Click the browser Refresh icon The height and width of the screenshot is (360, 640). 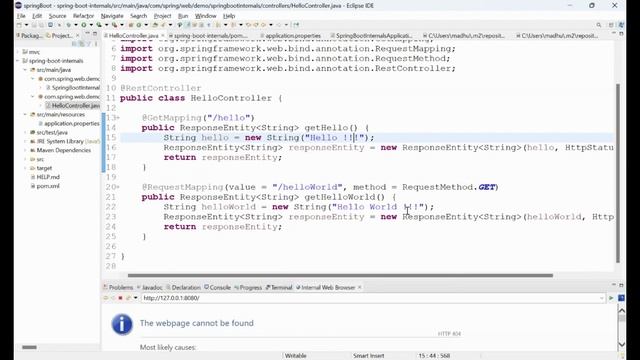[129, 298]
